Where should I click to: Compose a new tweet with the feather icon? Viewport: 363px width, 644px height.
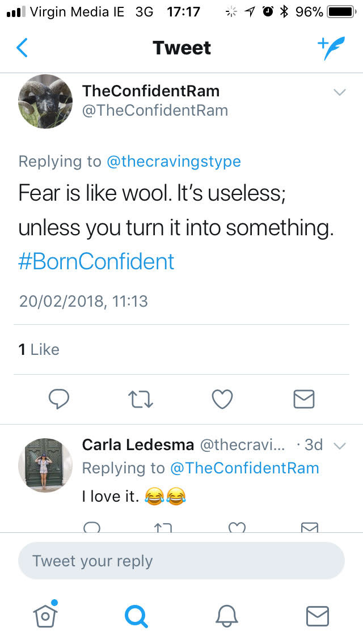click(x=330, y=48)
